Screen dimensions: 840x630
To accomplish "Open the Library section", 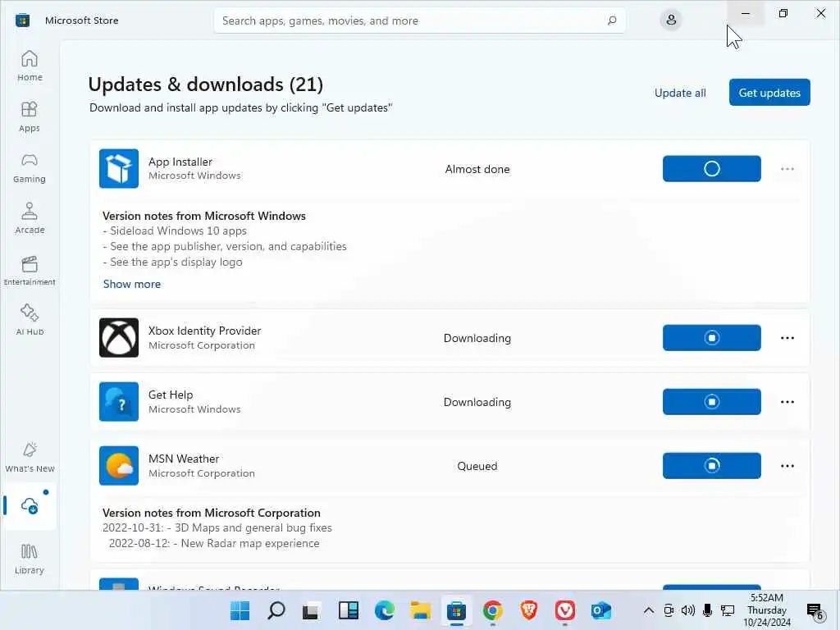I will point(30,559).
